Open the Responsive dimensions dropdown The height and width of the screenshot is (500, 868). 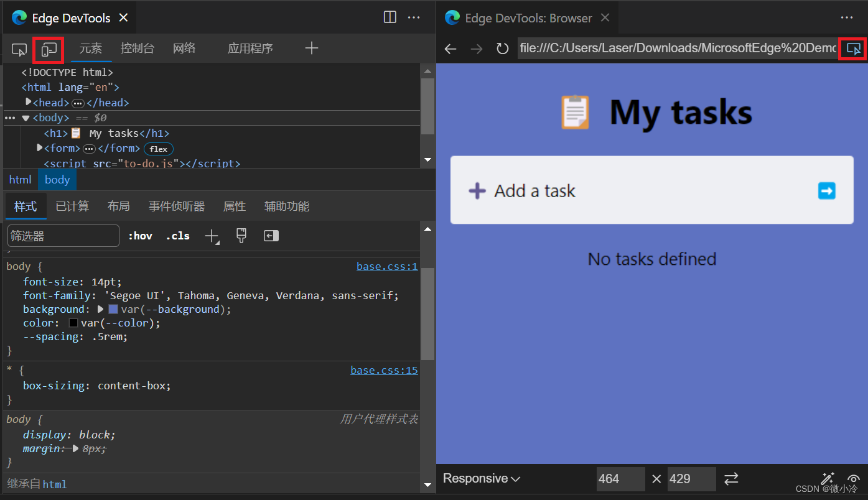[x=481, y=478]
